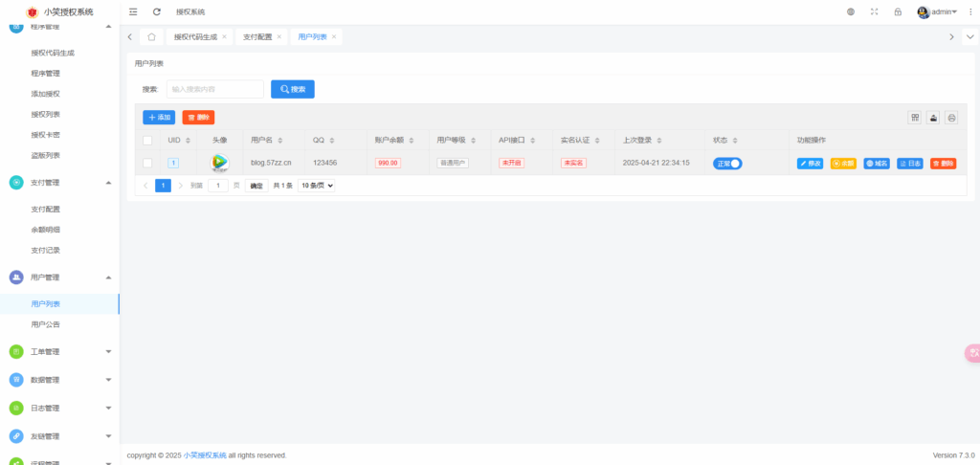Click the print table icon

[951, 118]
